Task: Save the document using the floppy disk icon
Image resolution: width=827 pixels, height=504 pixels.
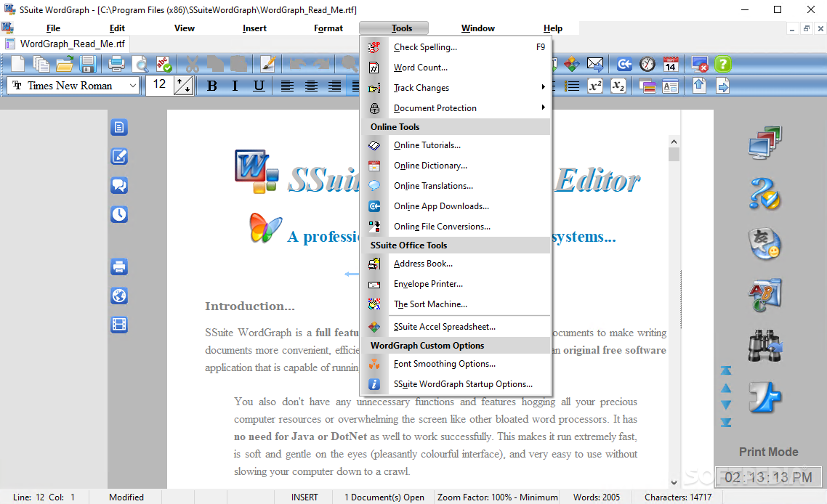Action: click(87, 65)
